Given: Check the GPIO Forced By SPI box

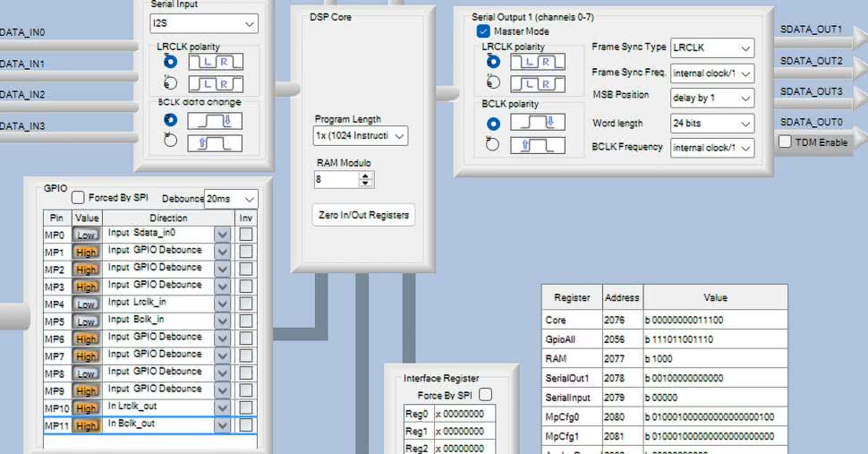Looking at the screenshot, I should point(78,198).
